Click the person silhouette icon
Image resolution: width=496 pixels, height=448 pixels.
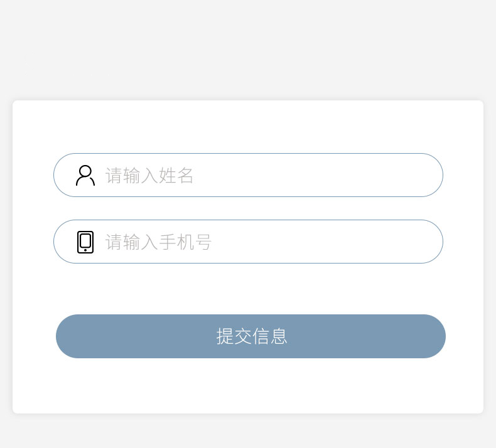tap(85, 175)
